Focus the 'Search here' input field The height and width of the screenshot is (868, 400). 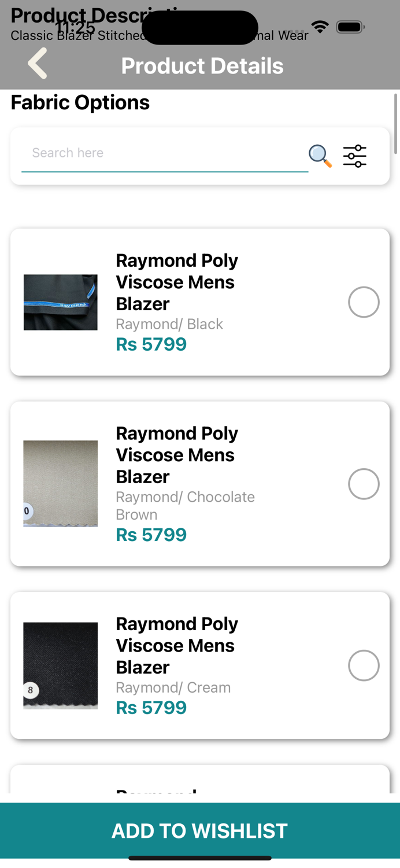[x=165, y=153]
